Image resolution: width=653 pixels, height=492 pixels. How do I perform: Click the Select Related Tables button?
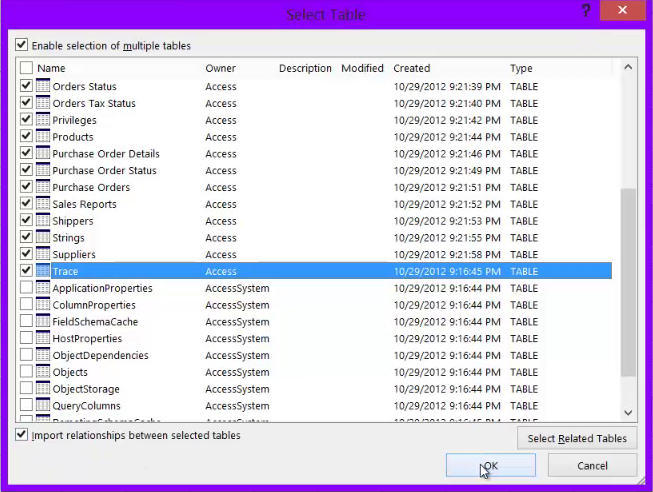[577, 438]
